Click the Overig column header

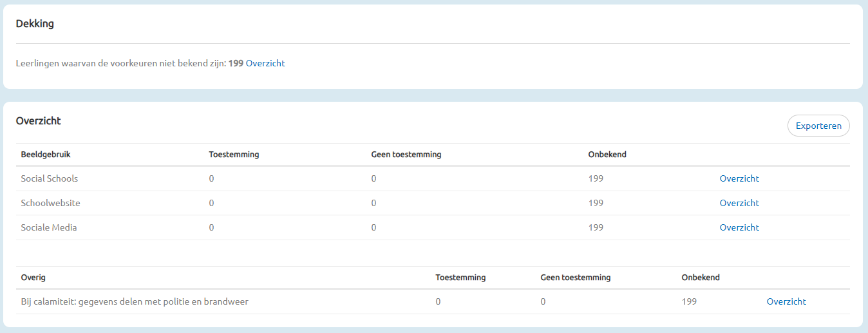[x=33, y=278]
